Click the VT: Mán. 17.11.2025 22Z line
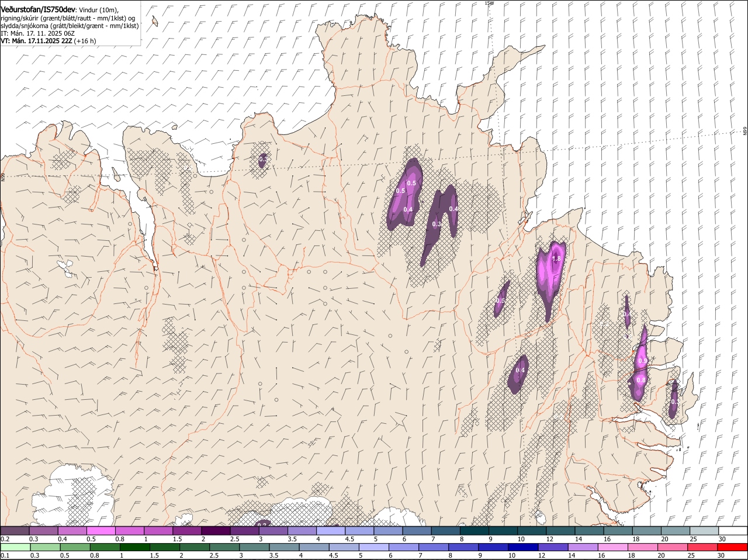This screenshot has width=748, height=560. coord(36,41)
